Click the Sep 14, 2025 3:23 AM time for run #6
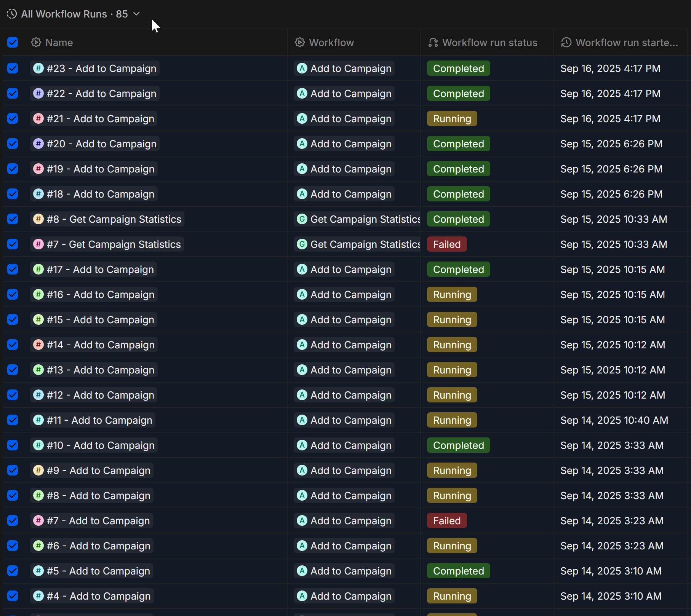Viewport: 691px width, 616px height. pos(612,546)
